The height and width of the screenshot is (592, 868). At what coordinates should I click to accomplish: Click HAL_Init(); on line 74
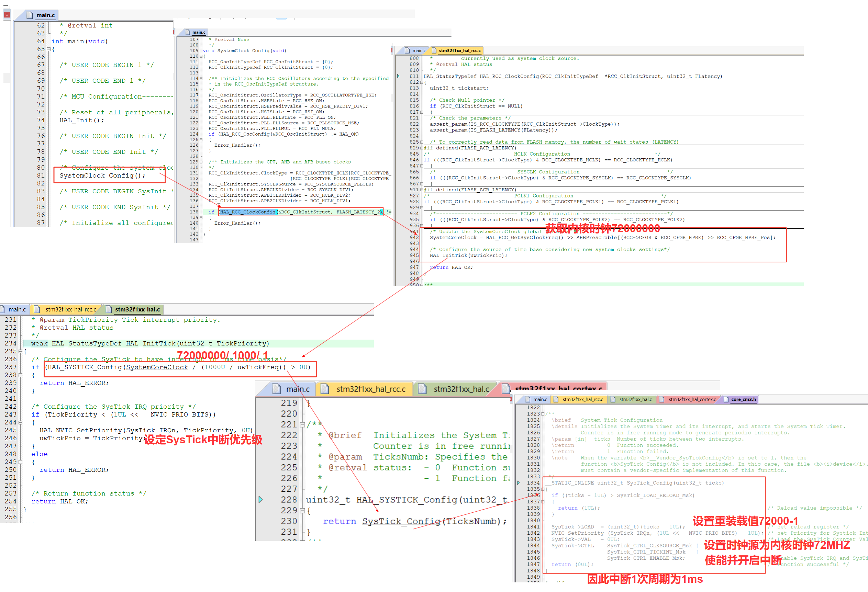coord(82,120)
